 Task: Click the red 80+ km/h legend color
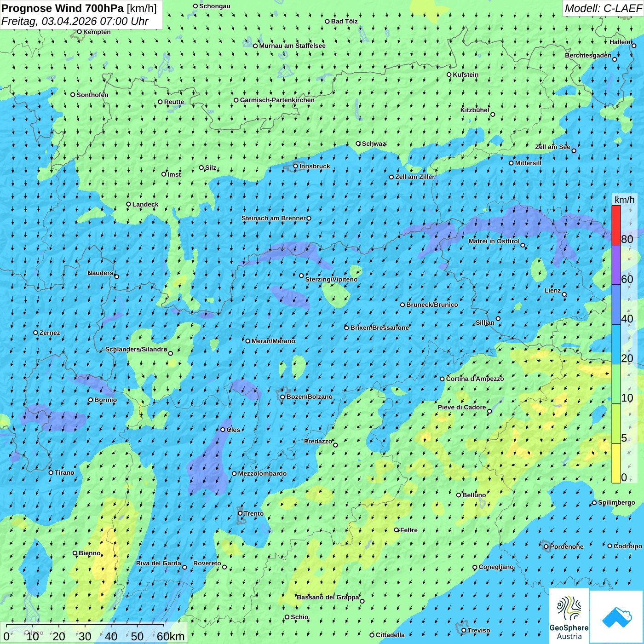(x=616, y=225)
